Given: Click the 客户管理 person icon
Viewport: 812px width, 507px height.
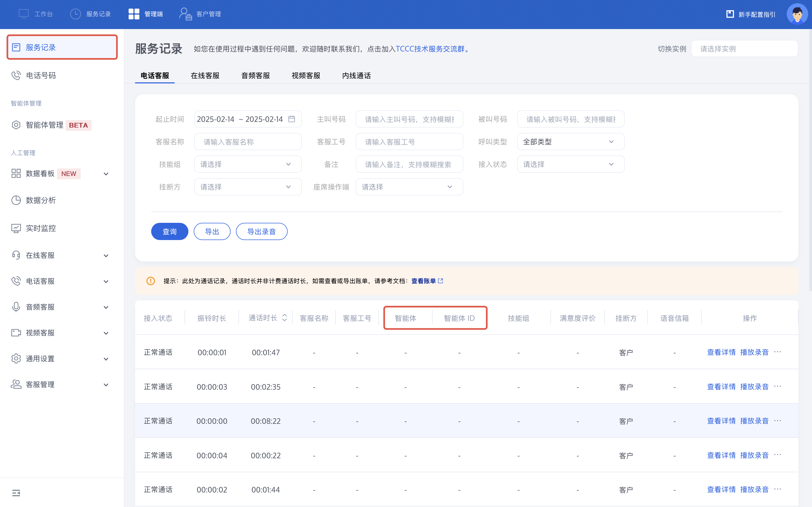Looking at the screenshot, I should tap(185, 14).
